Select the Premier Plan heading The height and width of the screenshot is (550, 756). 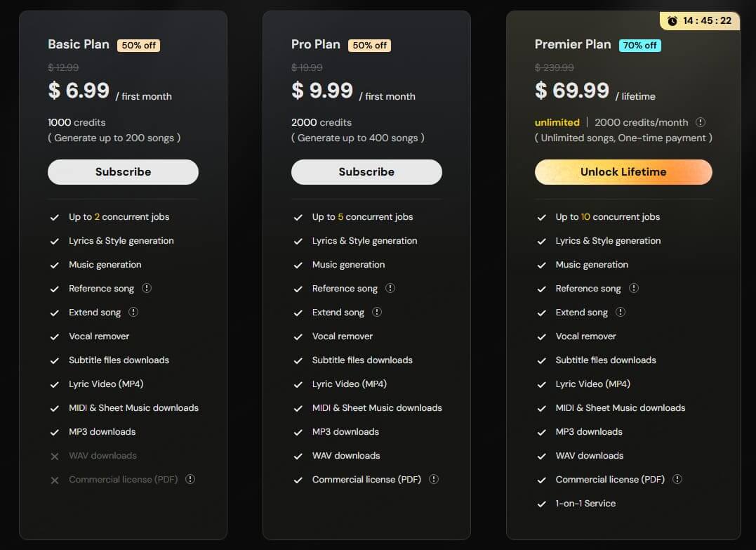(573, 44)
